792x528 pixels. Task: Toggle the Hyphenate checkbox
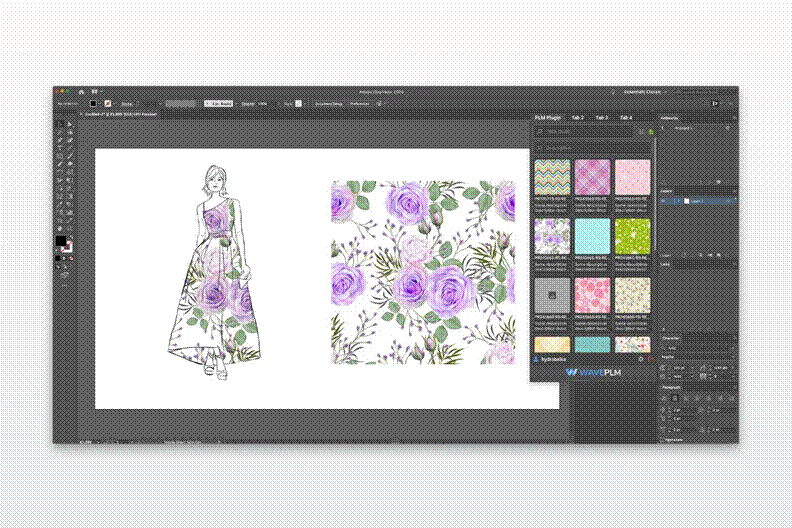[x=661, y=440]
